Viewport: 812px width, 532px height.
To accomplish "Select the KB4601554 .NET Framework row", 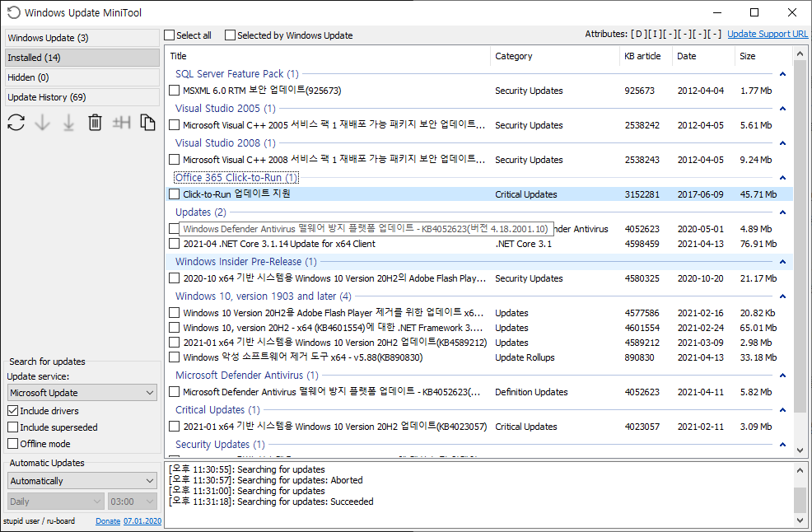I will (x=479, y=328).
